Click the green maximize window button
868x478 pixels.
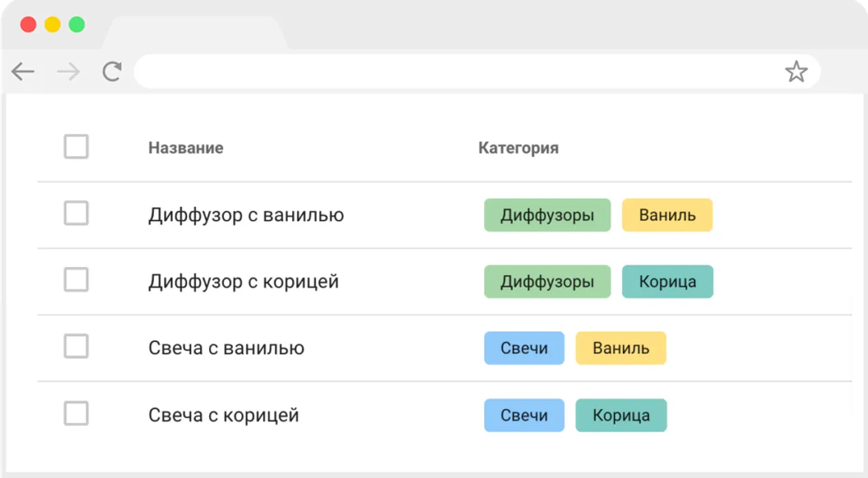point(77,25)
